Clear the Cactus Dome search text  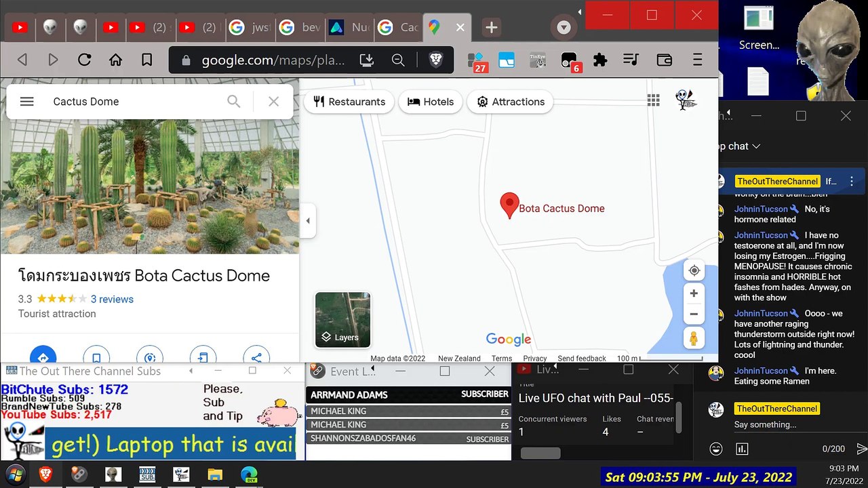(273, 102)
